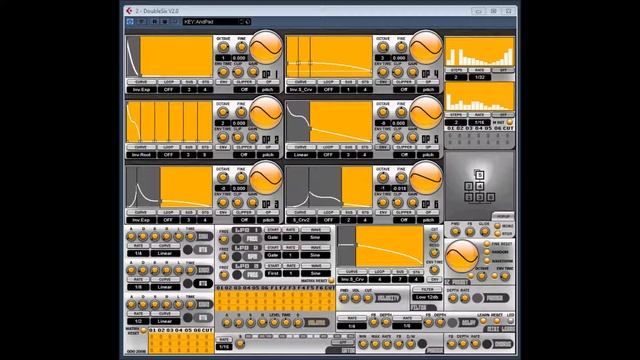Click the LEARN LED button

pyautogui.click(x=484, y=321)
